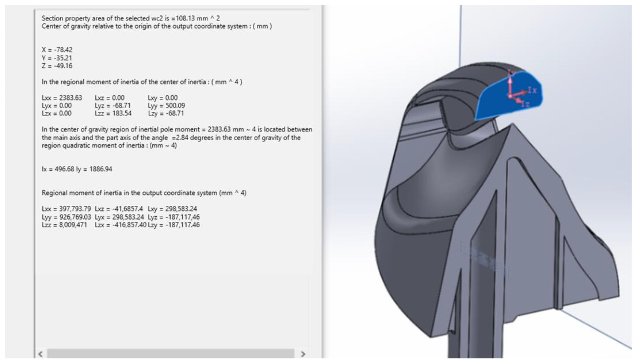Click the Lxx = 2383.63 entry
This screenshot has height=364, width=641.
[62, 98]
